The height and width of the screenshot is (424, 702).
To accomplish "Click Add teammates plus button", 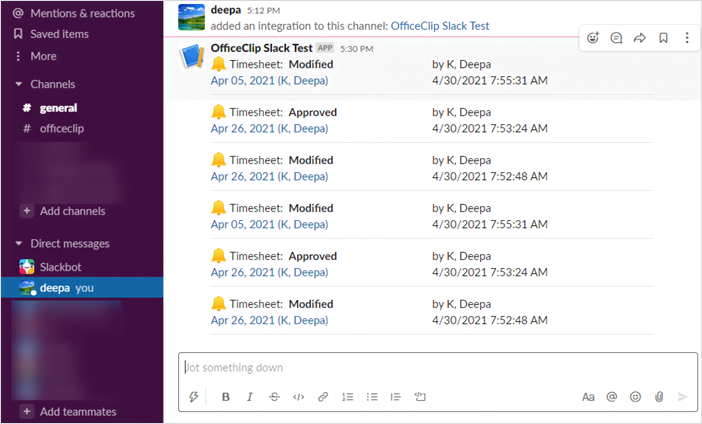I will (x=27, y=411).
